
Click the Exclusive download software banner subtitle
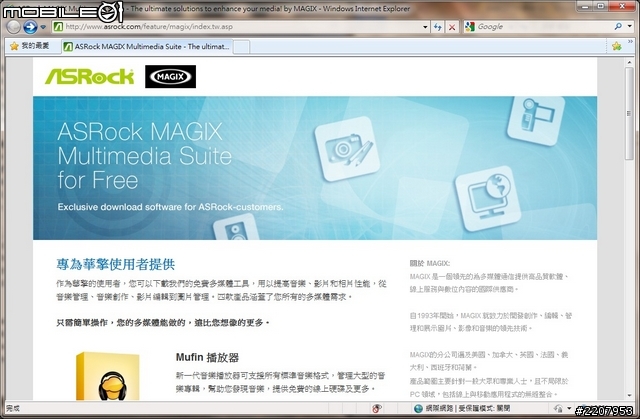coord(170,207)
